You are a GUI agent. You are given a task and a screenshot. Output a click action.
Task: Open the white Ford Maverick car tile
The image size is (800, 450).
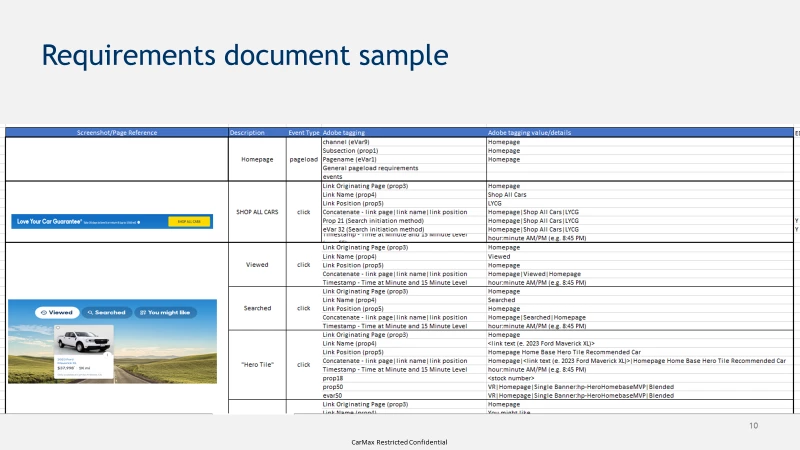point(84,352)
